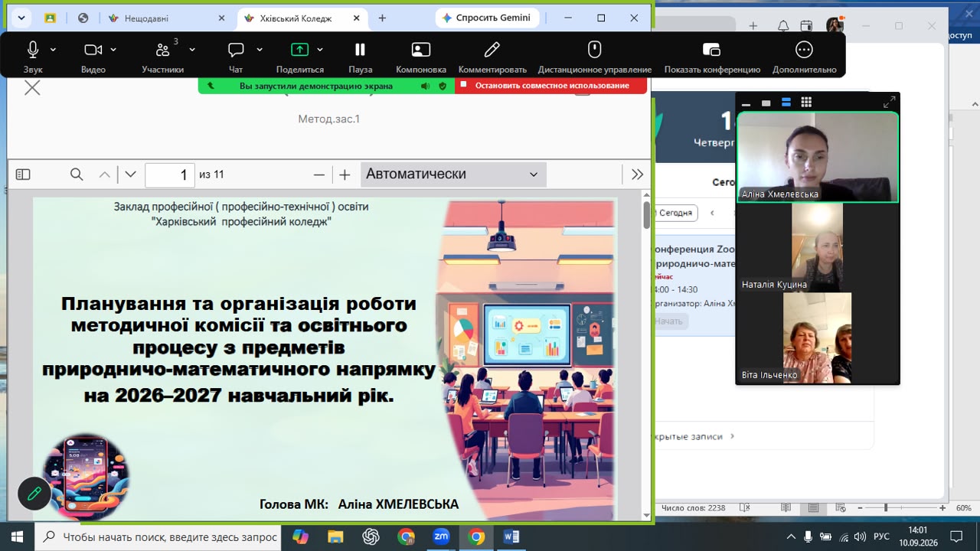Expand audio options arrow next to Звук
The image size is (980, 551).
click(53, 50)
